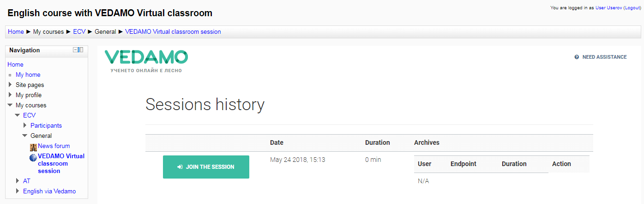The width and height of the screenshot is (644, 204).
Task: Collapse the Navigation block with minus icon
Action: (x=75, y=50)
